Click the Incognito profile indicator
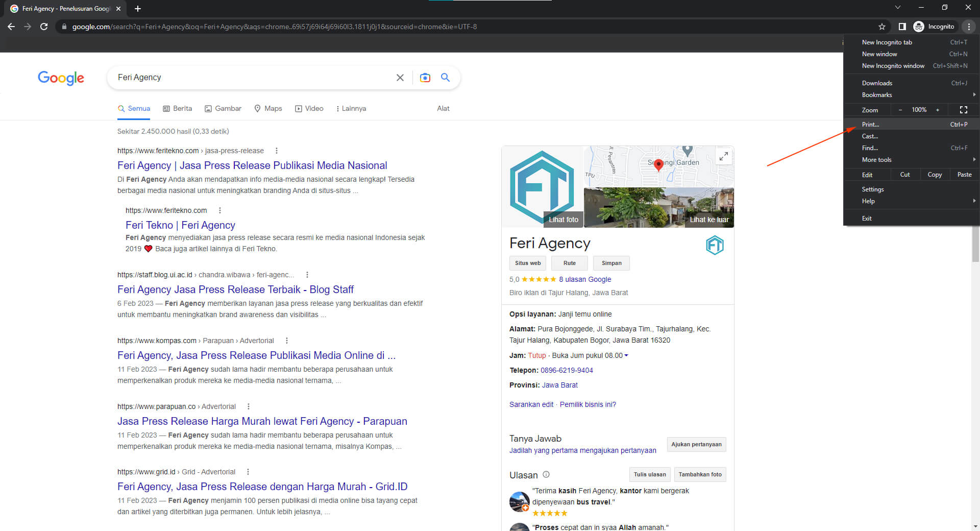The height and width of the screenshot is (531, 980). [934, 27]
